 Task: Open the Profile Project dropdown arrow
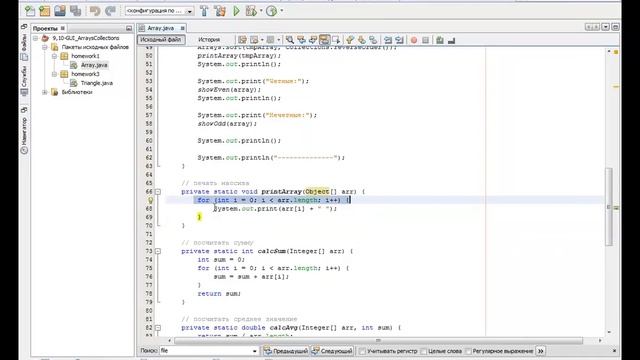(x=282, y=11)
